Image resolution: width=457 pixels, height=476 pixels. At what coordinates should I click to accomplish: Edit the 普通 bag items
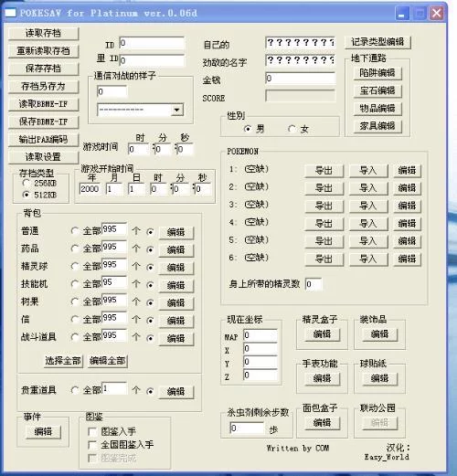176,232
